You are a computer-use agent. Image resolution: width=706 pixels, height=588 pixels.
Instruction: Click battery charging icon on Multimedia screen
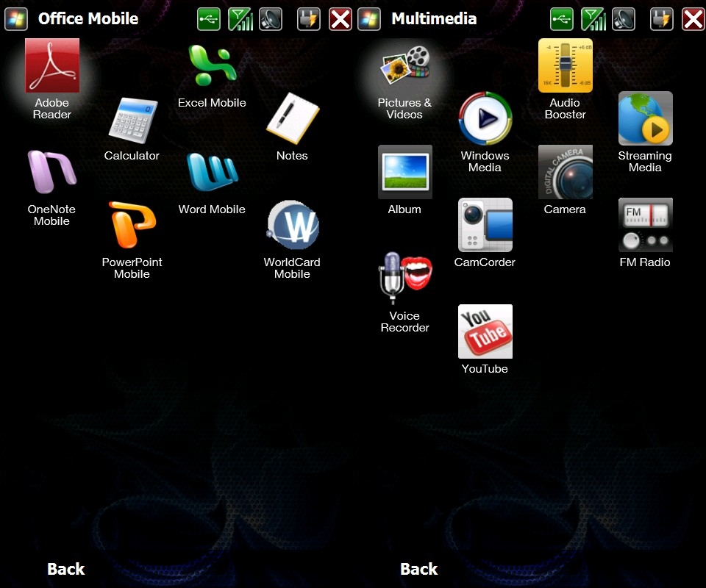point(662,19)
